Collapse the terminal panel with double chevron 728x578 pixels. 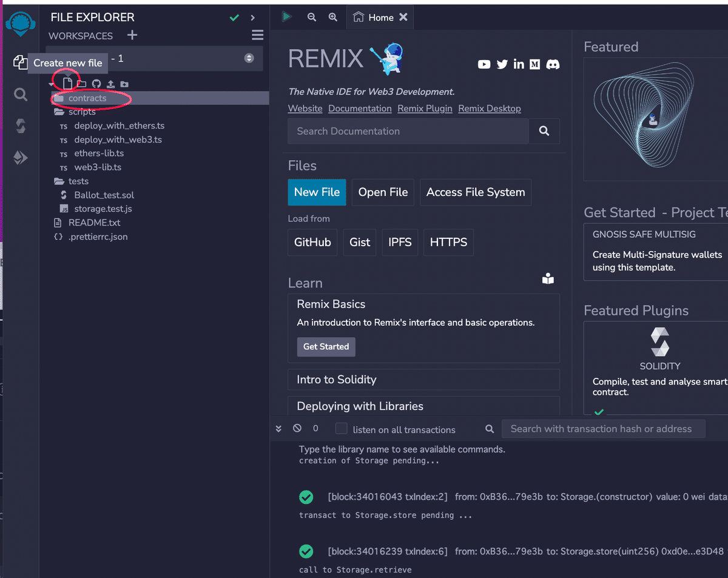tap(278, 428)
